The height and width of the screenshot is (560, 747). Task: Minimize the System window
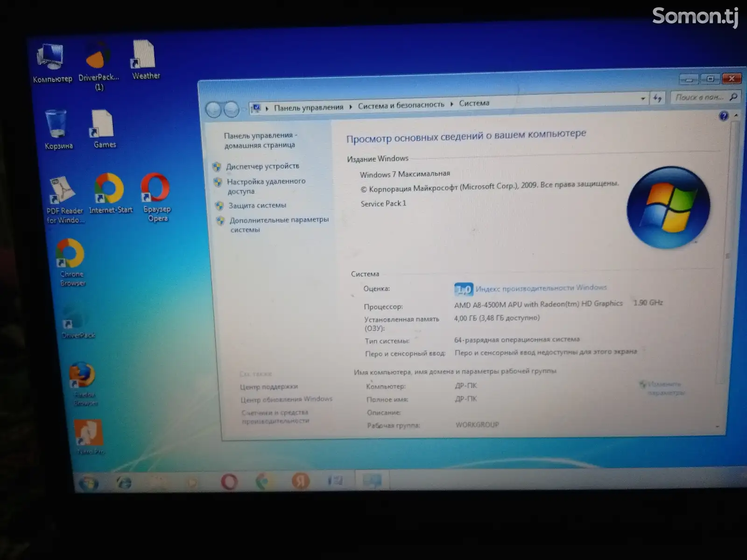coord(689,79)
